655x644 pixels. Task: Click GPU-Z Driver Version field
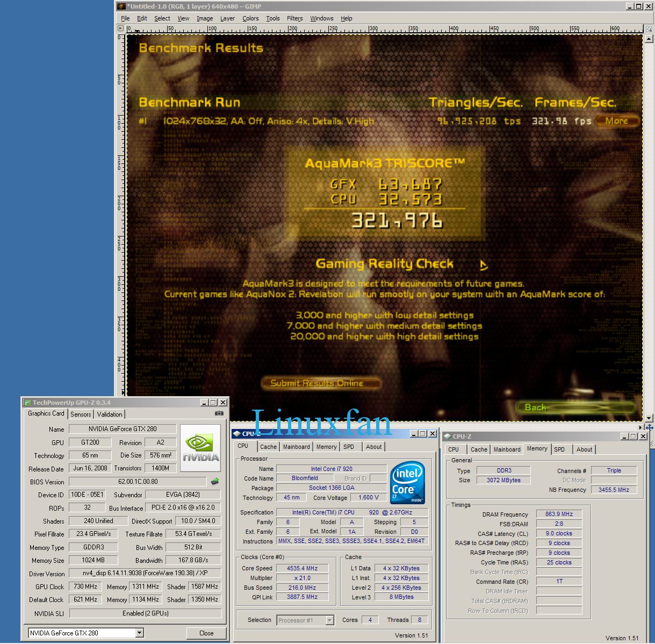(145, 574)
